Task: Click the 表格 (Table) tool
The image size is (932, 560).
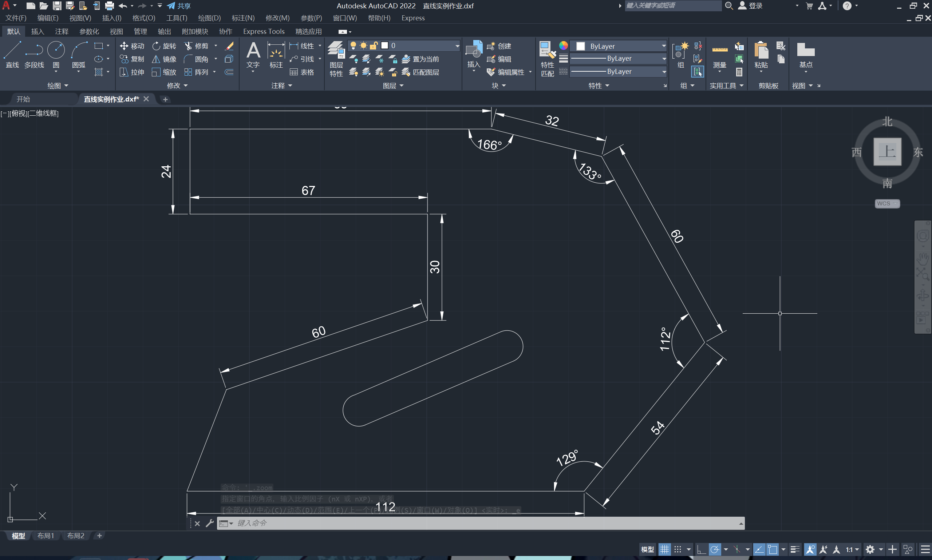Action: click(x=301, y=72)
